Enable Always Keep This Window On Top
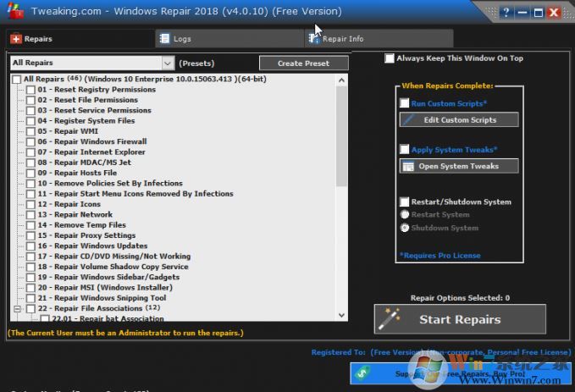This screenshot has height=392, width=575. pyautogui.click(x=390, y=58)
